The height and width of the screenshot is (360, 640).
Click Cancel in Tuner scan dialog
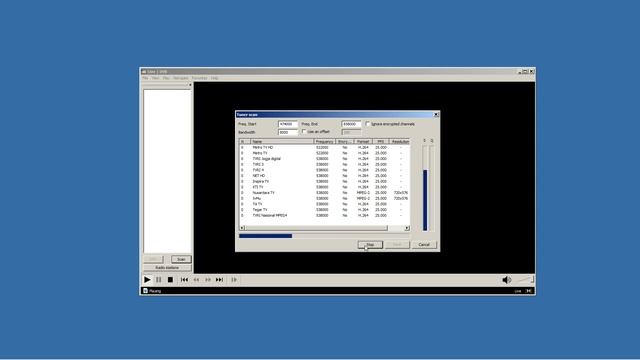pyautogui.click(x=424, y=244)
